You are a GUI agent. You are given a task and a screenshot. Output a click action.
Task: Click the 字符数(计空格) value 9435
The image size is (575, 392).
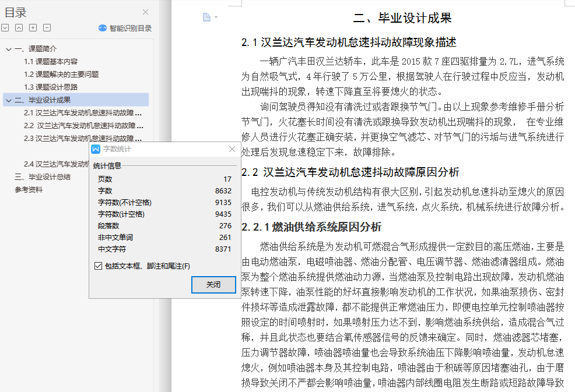(223, 214)
